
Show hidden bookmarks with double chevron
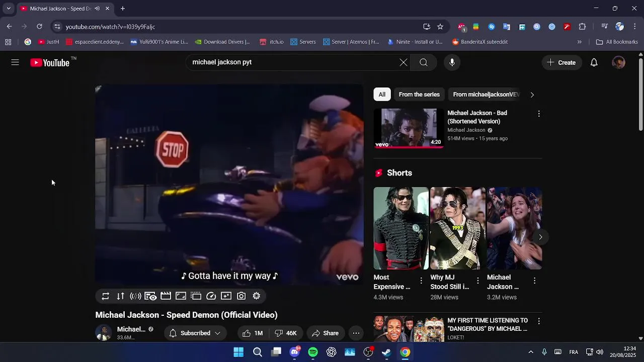(x=579, y=42)
